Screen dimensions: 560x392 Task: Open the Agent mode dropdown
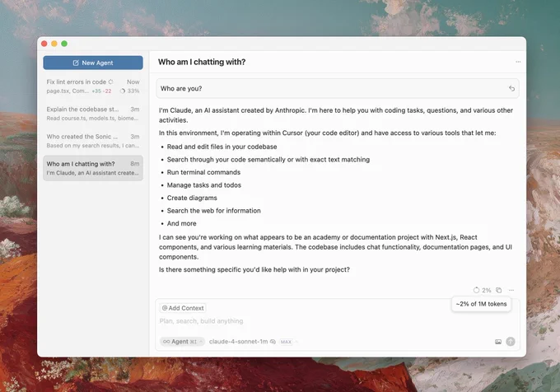point(182,342)
